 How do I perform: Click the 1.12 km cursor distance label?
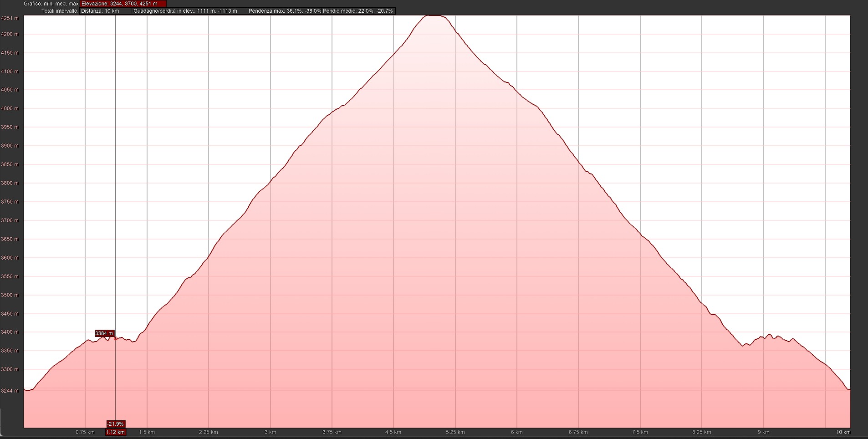click(115, 432)
